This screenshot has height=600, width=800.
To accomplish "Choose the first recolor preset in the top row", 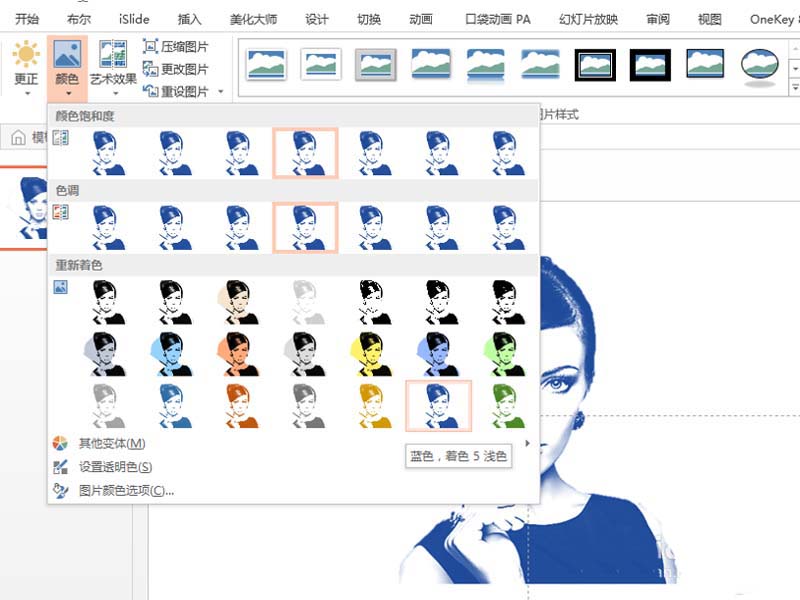I will pos(106,302).
